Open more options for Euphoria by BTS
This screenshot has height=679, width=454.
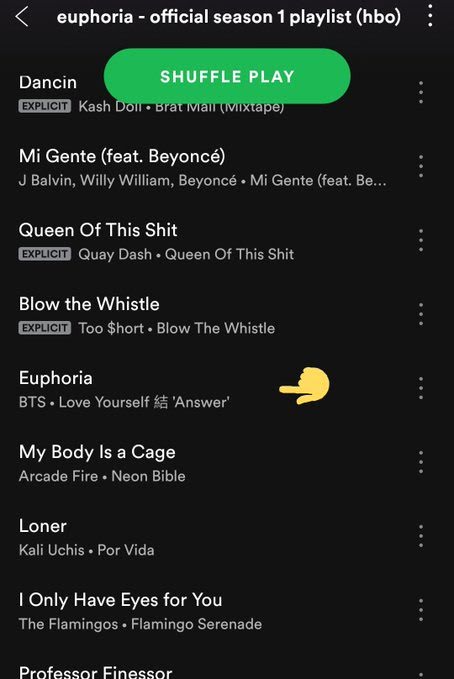click(x=421, y=388)
